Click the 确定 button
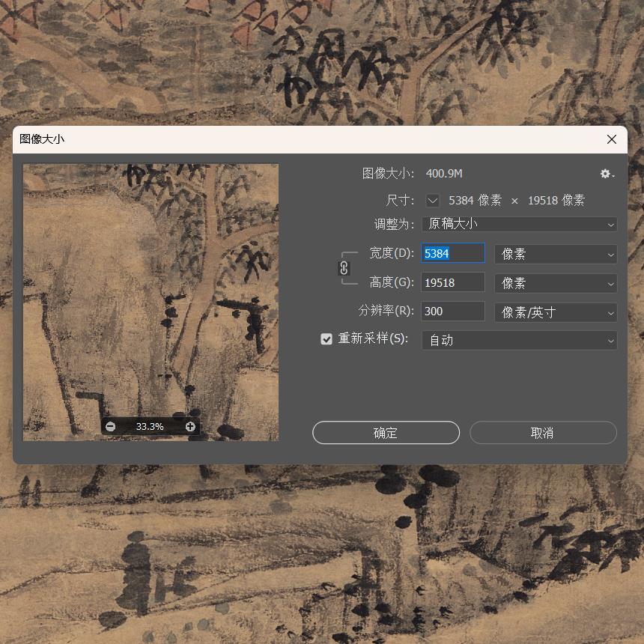The image size is (644, 644). click(386, 433)
